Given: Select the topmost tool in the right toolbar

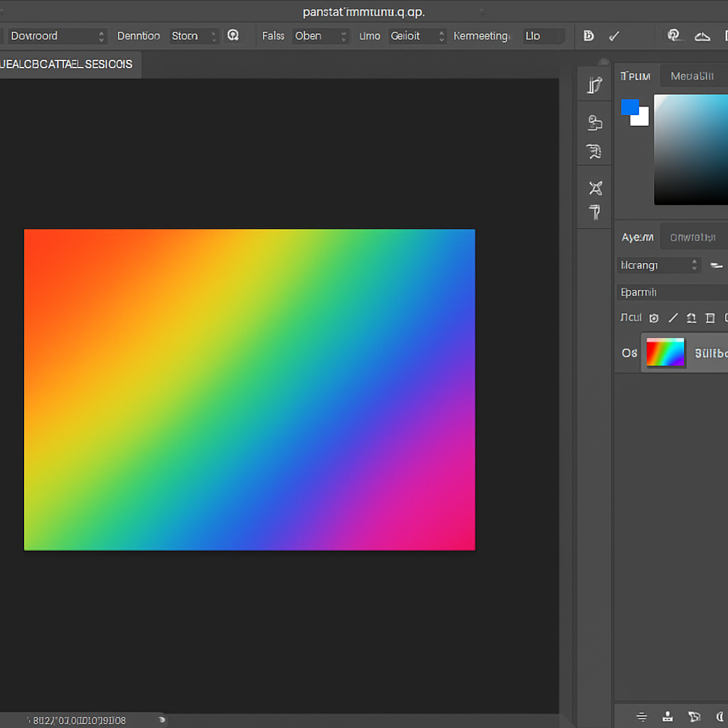Looking at the screenshot, I should coord(594,84).
